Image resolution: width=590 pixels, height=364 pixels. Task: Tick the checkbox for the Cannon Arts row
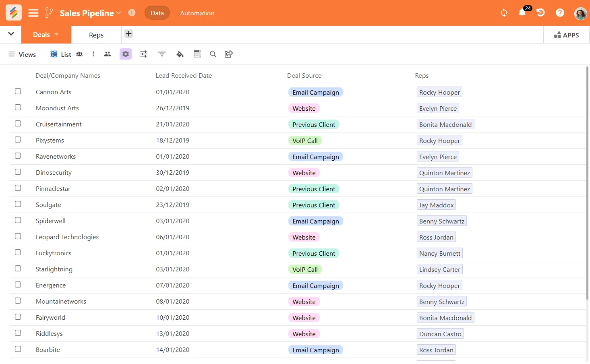18,91
